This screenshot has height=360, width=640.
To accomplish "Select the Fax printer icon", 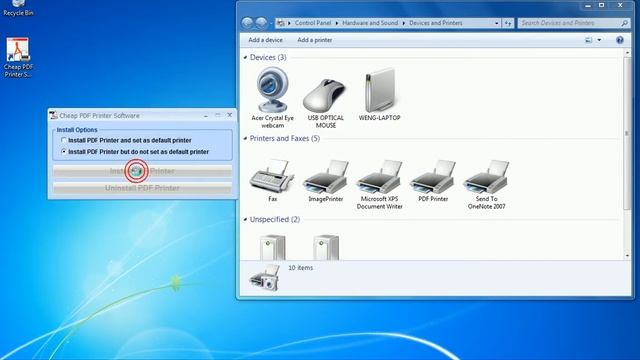I will (272, 181).
